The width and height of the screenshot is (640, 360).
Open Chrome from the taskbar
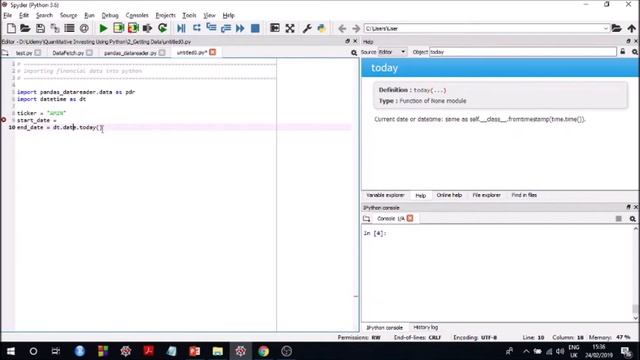click(x=263, y=351)
